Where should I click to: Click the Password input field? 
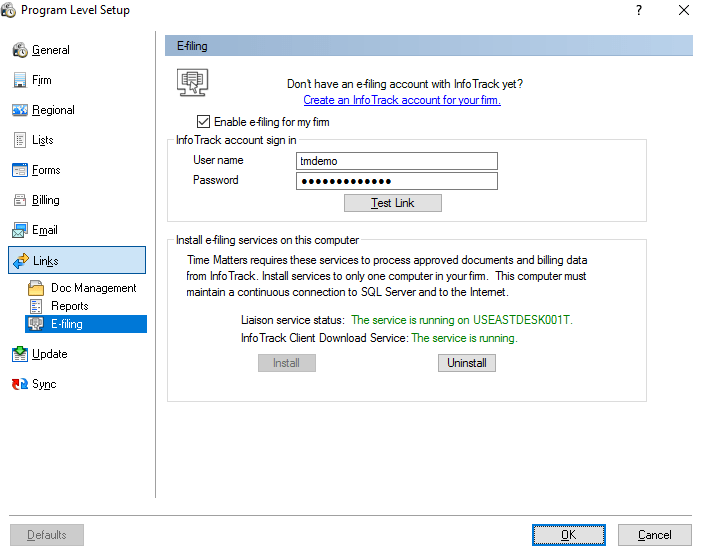point(397,181)
